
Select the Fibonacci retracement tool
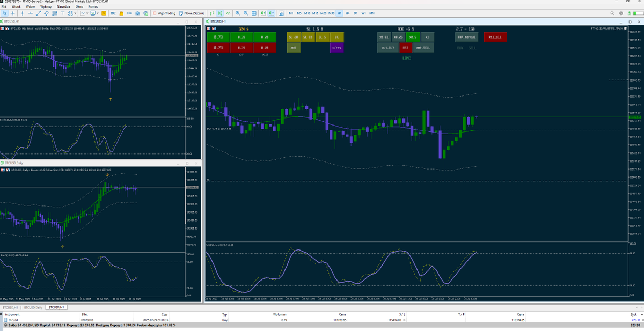click(x=54, y=13)
